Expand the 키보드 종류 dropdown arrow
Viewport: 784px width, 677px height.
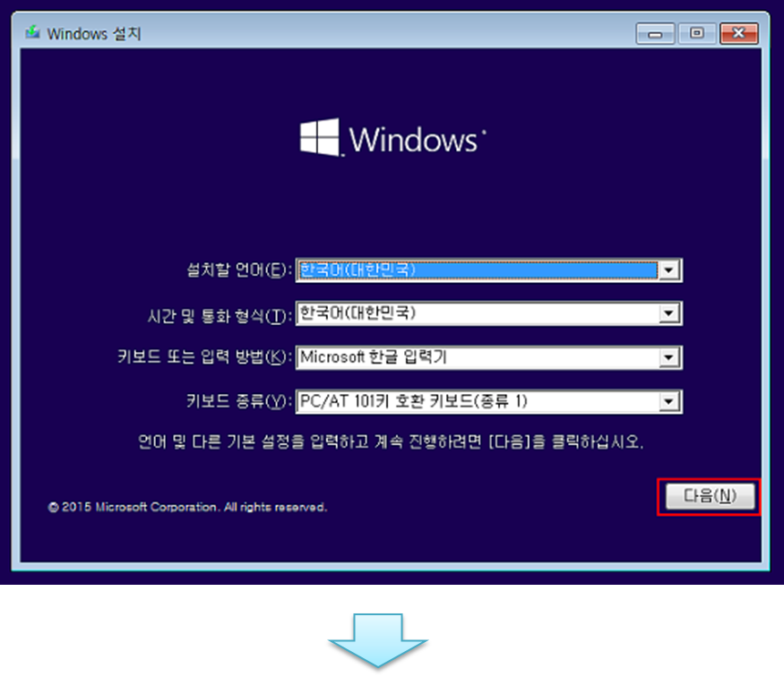pos(669,402)
